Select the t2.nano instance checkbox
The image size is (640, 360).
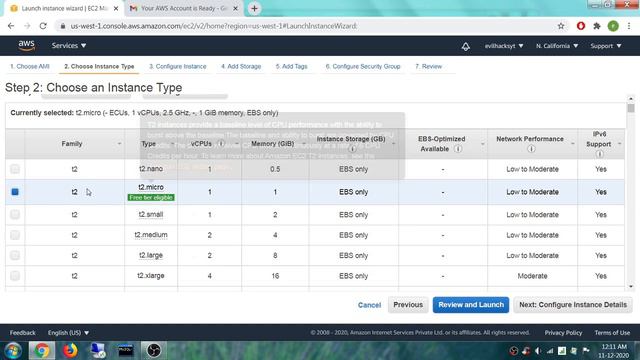pos(15,169)
